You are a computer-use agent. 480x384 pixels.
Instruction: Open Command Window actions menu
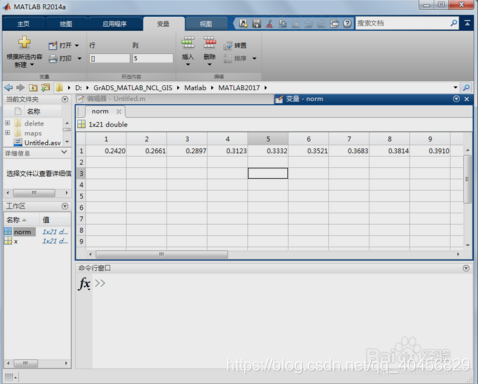(x=466, y=268)
